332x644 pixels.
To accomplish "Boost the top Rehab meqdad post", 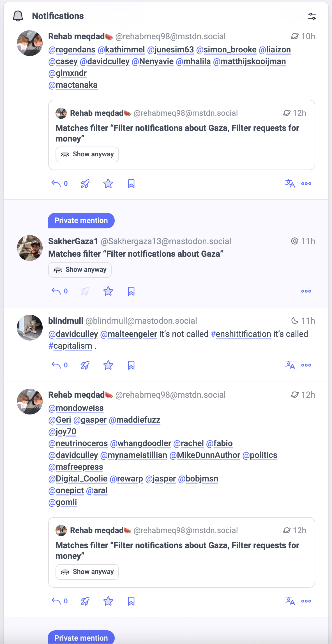I will pyautogui.click(x=85, y=184).
